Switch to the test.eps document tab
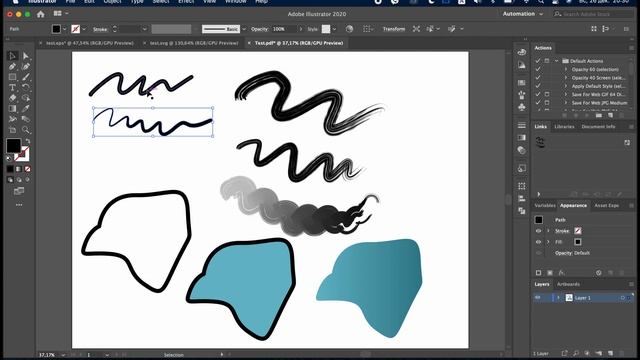The height and width of the screenshot is (360, 640). click(x=89, y=43)
